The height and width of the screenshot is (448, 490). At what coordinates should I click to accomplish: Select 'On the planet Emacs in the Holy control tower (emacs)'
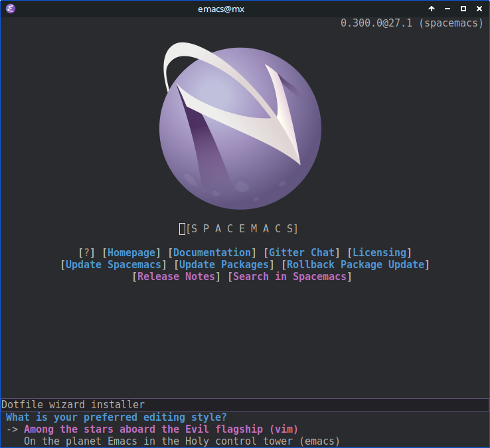(182, 441)
